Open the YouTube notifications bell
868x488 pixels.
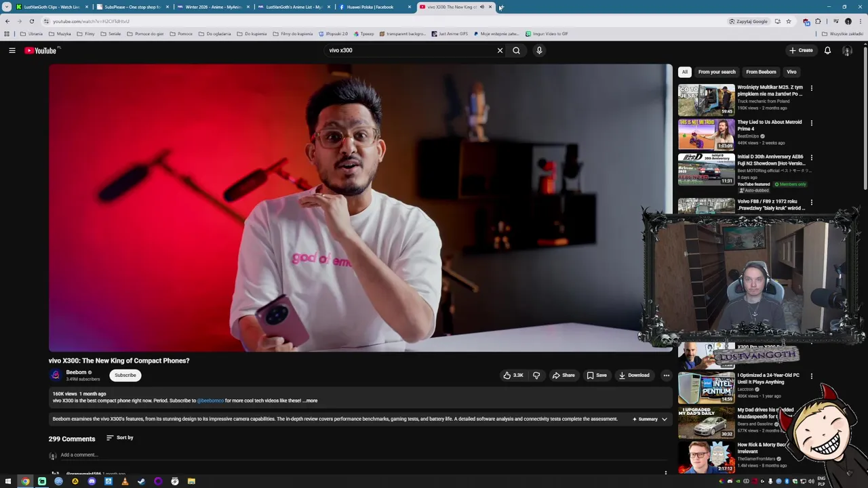click(x=827, y=50)
